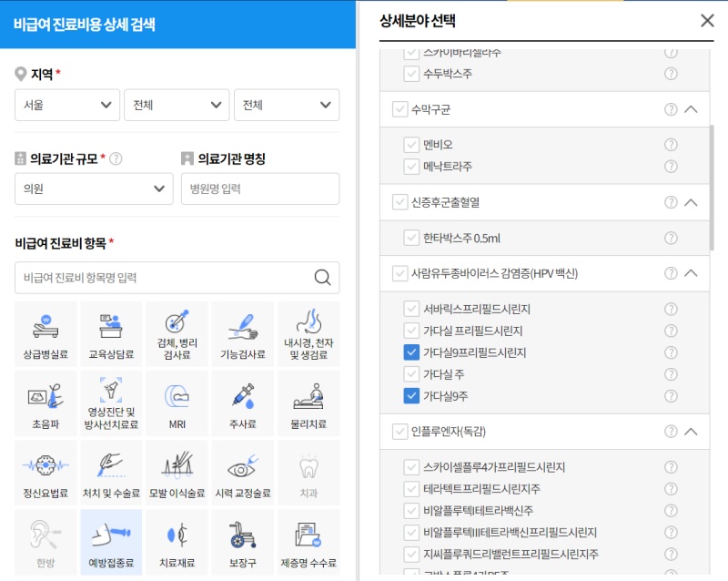The image size is (728, 581).
Task: Select 내시경, 천자 및 생검료 category
Action: pos(308,333)
